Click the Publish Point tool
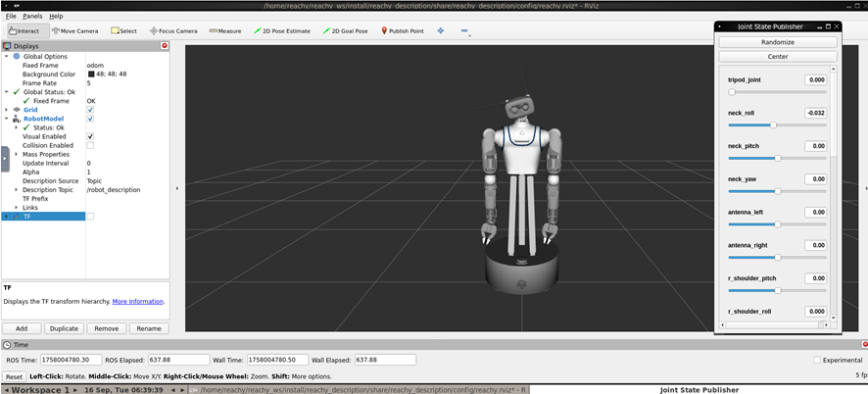This screenshot has height=394, width=868. click(402, 30)
